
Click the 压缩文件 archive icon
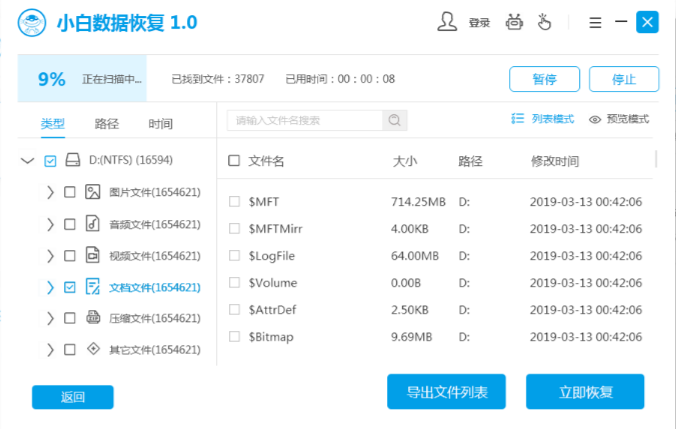coord(93,318)
